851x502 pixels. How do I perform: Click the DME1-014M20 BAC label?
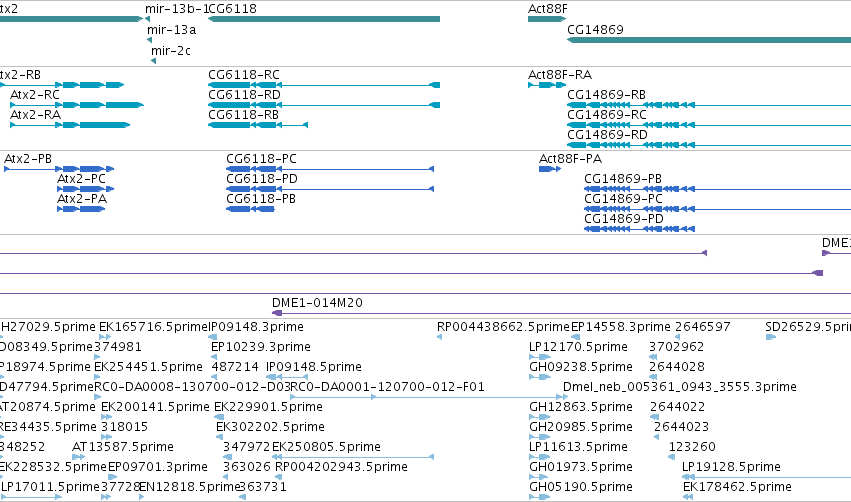317,303
